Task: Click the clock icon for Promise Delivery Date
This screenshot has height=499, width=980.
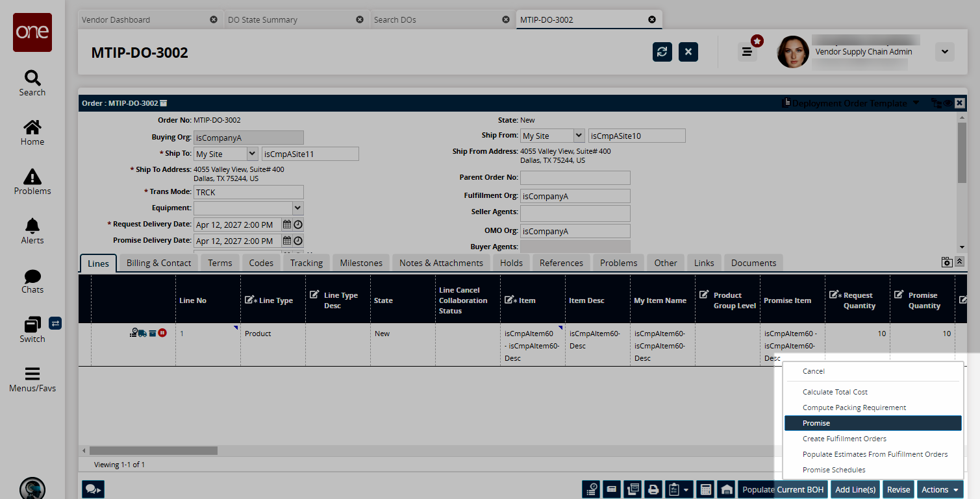Action: (298, 241)
